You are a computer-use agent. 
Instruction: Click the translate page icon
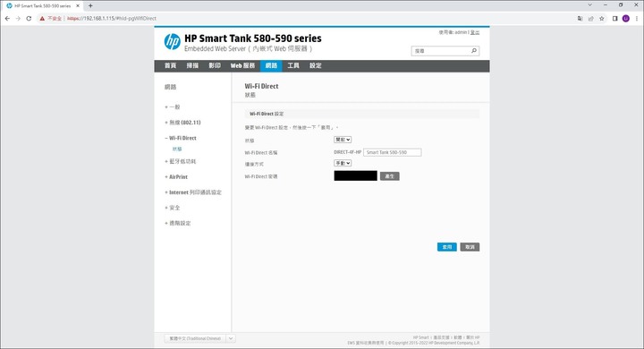tap(580, 19)
